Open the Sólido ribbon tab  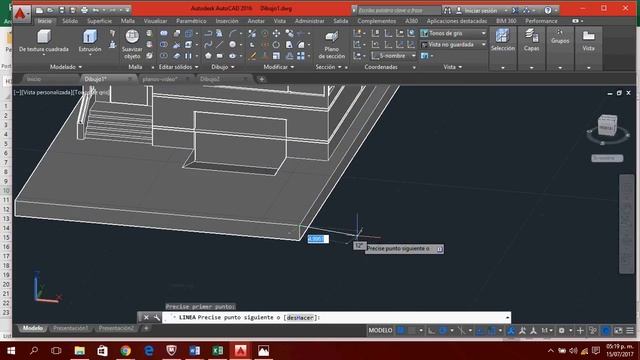[70, 21]
